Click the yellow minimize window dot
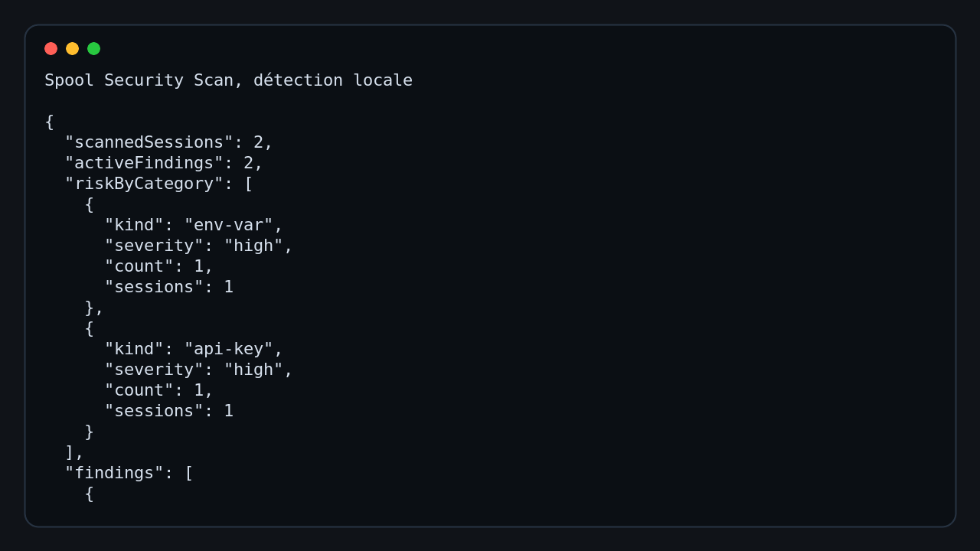The image size is (980, 551). (73, 49)
